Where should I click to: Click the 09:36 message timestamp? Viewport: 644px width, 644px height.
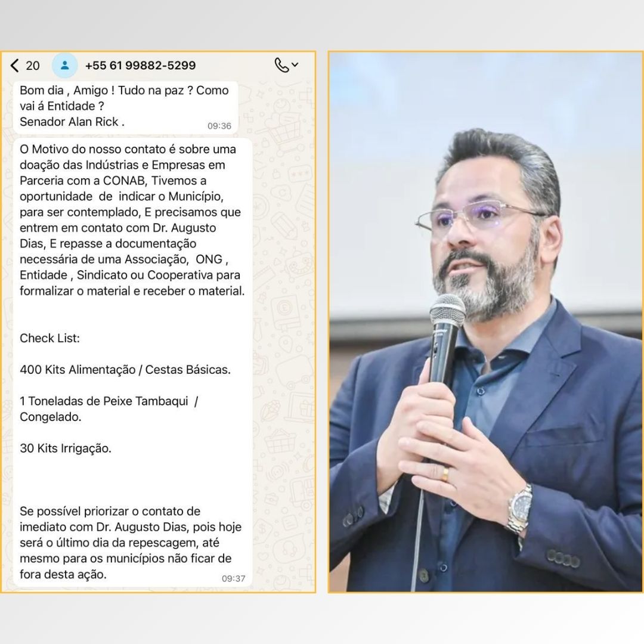219,126
